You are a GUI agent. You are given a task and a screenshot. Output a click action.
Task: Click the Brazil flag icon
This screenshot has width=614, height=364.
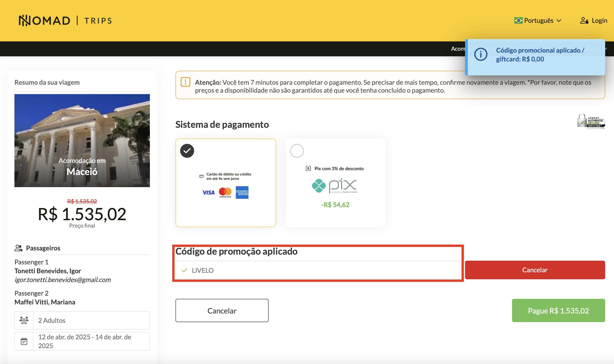pyautogui.click(x=518, y=21)
